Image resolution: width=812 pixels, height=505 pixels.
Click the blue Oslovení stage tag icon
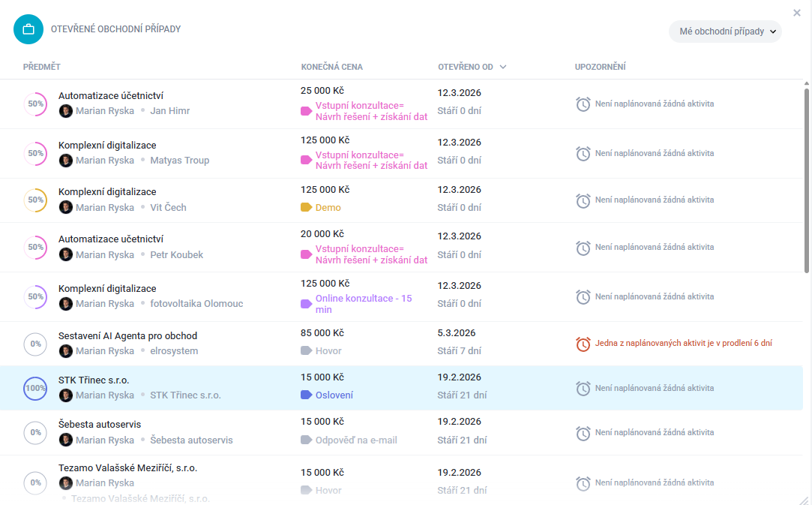[x=306, y=395]
